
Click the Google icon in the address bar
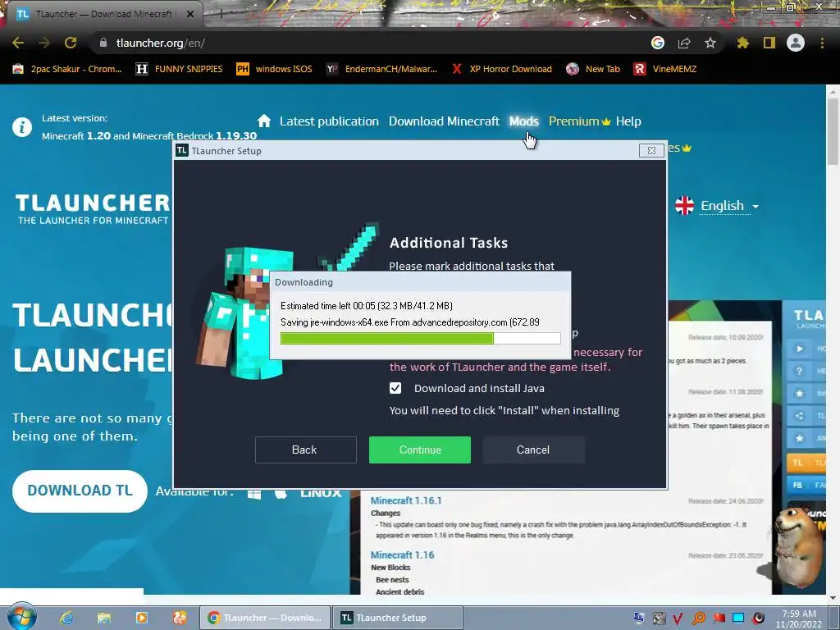click(658, 43)
